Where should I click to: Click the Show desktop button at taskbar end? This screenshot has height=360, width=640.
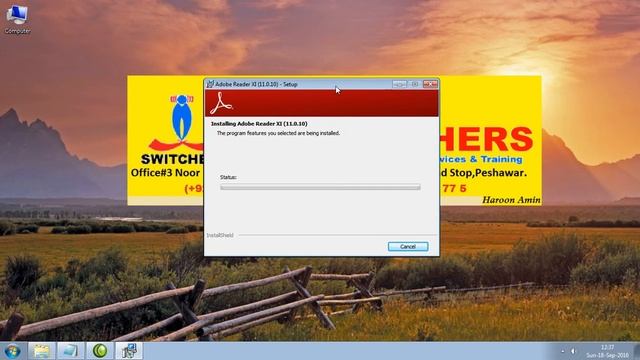tap(637, 351)
